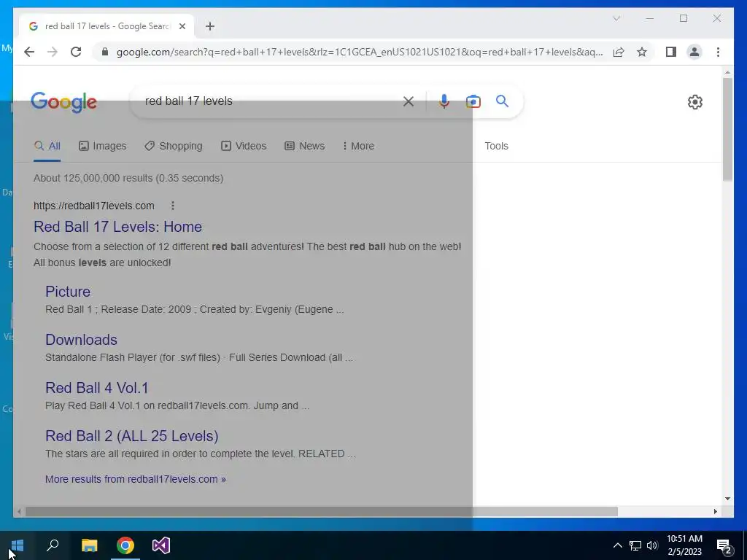Click the scroll left arrow
Viewport: 747px width, 560px height.
(x=18, y=511)
